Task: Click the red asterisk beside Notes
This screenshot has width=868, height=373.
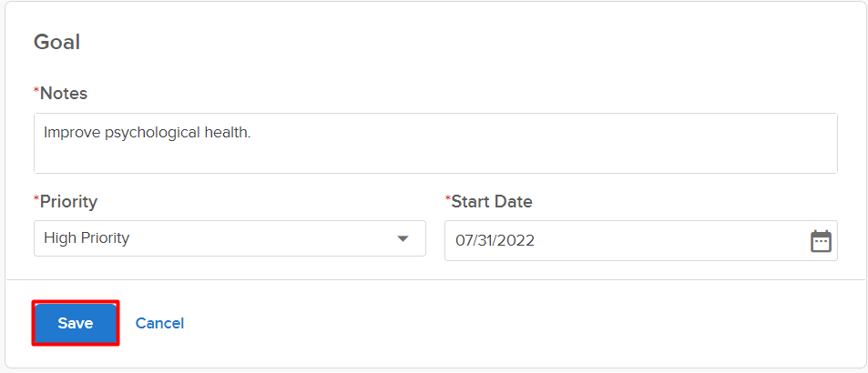Action: click(36, 92)
